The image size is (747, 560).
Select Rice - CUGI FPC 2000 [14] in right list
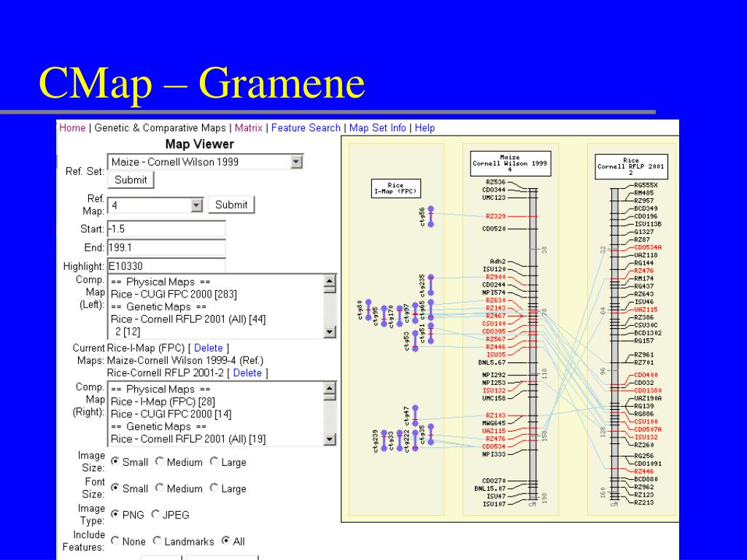point(171,414)
